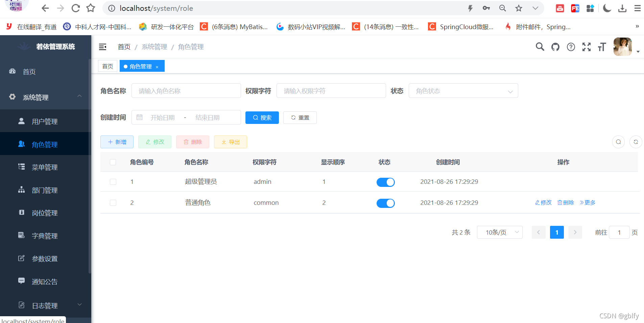Enter fullscreen via the expand icon
644x323 pixels.
587,47
